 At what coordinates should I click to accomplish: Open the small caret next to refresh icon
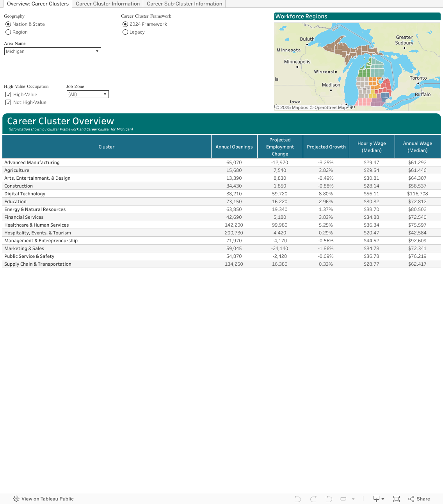click(x=353, y=499)
